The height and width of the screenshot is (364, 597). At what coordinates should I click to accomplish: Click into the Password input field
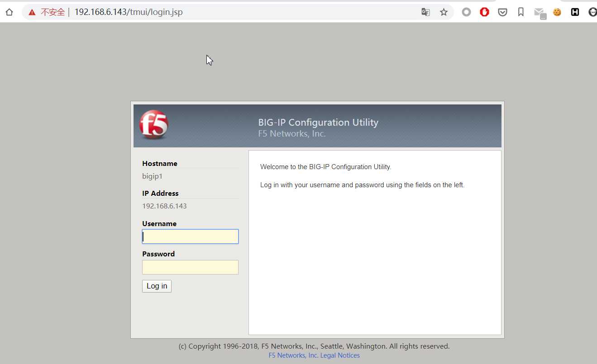[190, 267]
